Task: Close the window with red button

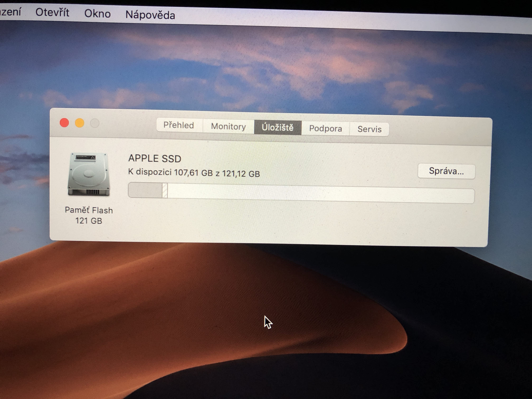Action: pyautogui.click(x=65, y=123)
